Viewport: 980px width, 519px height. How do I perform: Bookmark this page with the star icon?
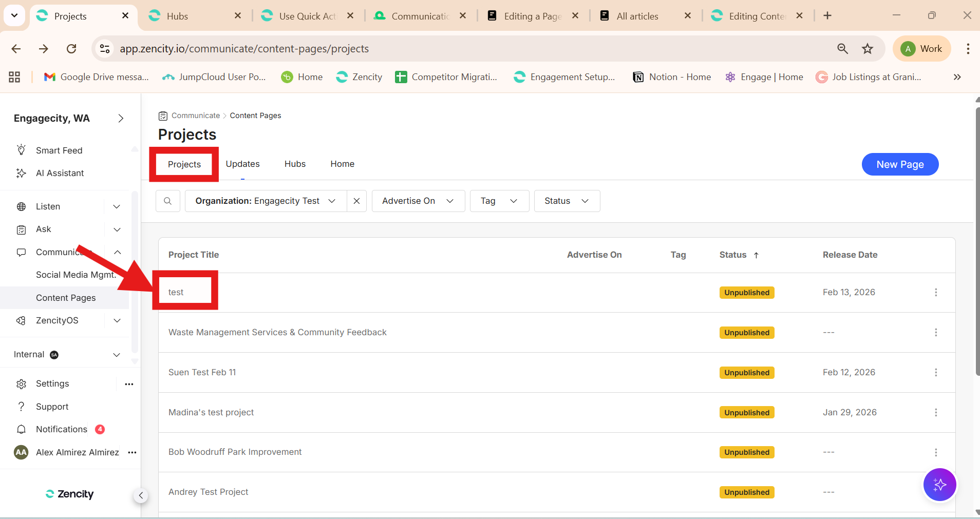[868, 49]
